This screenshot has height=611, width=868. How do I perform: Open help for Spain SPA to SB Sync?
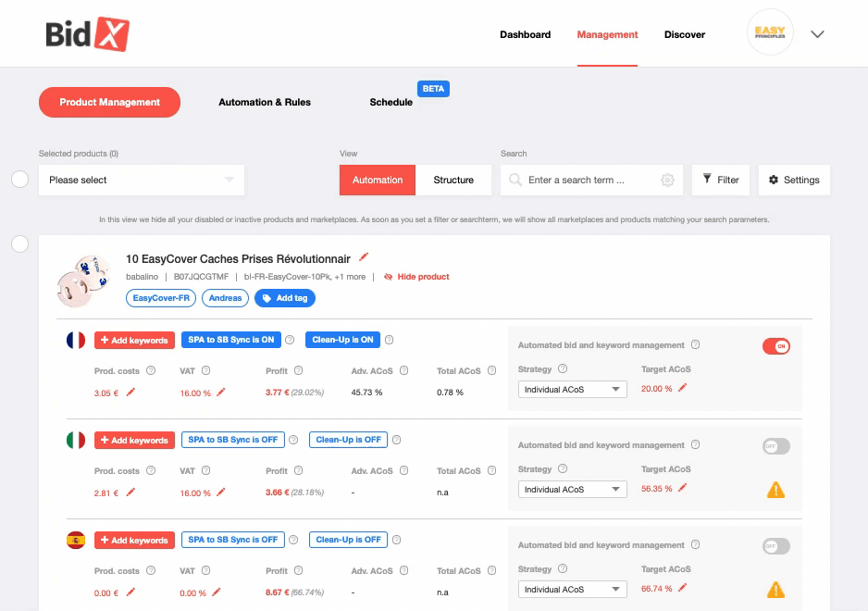(293, 540)
